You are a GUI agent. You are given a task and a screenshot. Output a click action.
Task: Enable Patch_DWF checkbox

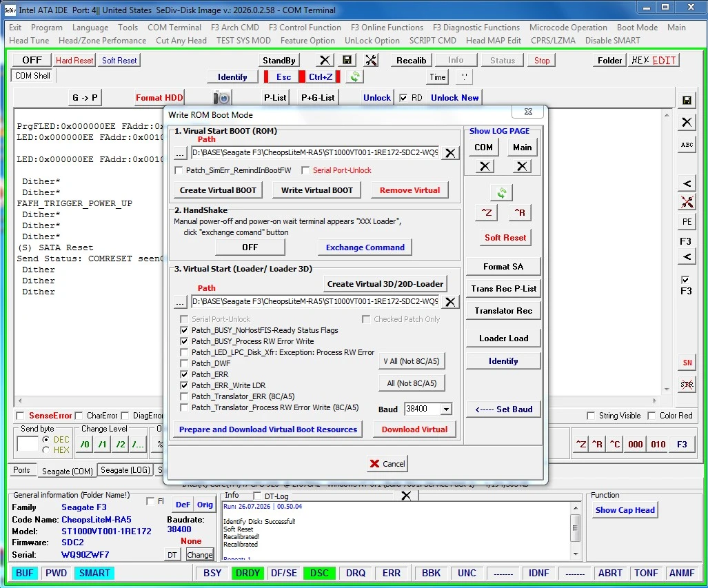(184, 363)
